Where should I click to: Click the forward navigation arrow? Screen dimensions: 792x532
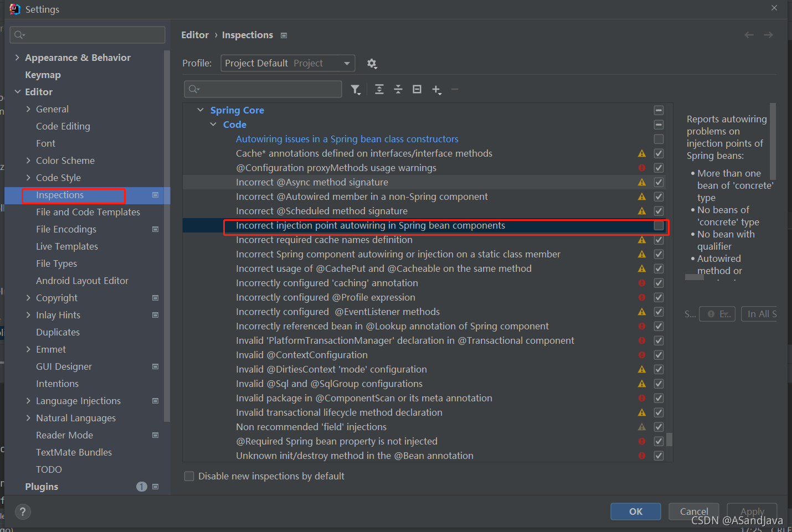(x=768, y=35)
